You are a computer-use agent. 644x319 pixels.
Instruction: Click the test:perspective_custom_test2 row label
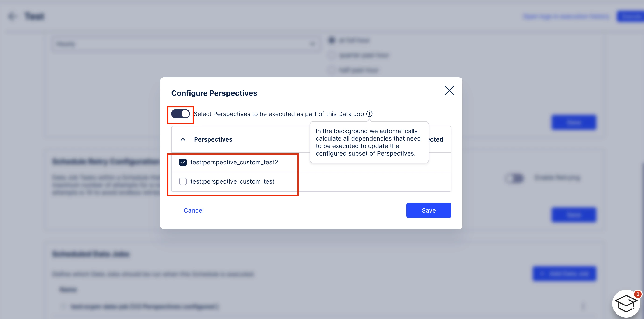234,162
